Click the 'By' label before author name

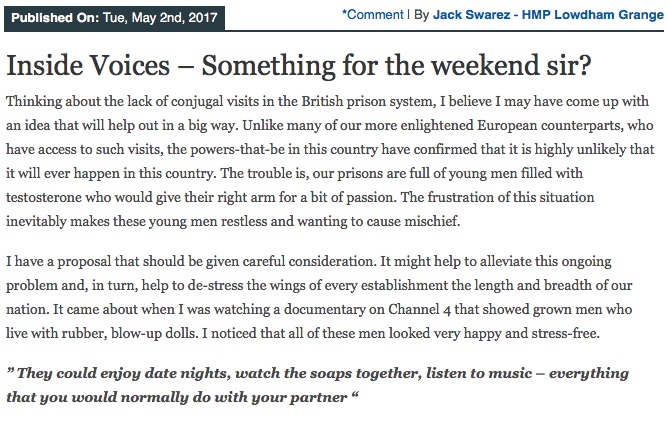tap(421, 15)
